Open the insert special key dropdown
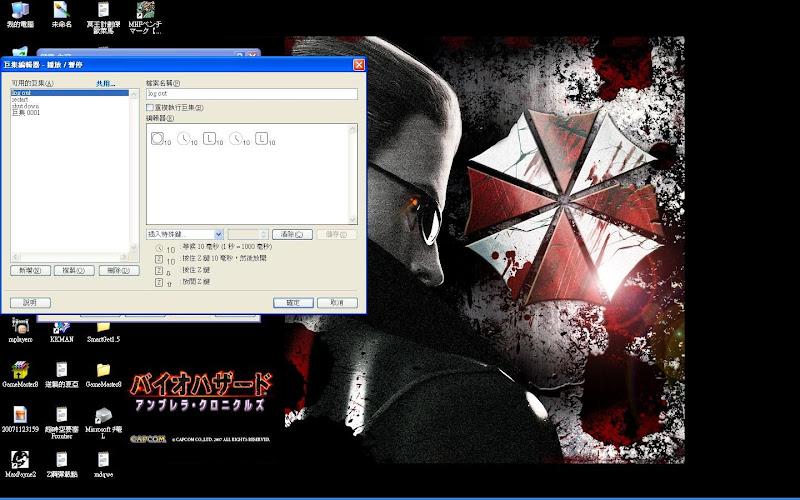 coord(218,234)
